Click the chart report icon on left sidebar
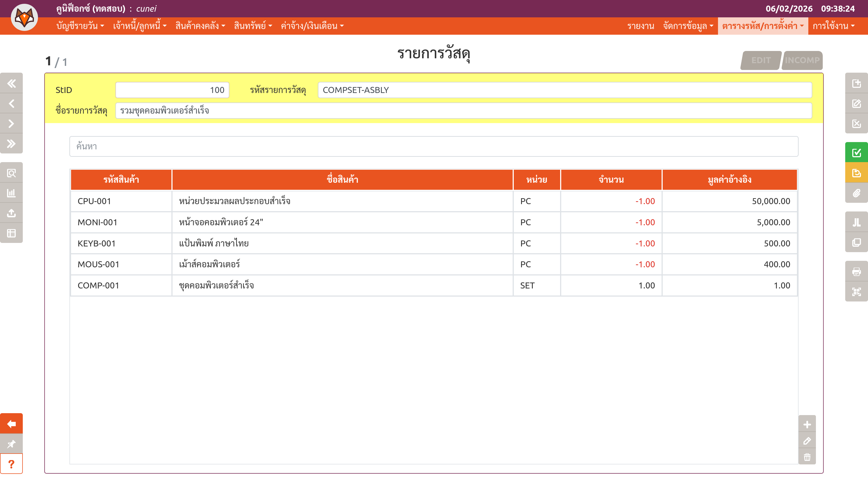Image resolution: width=868 pixels, height=488 pixels. (x=11, y=193)
